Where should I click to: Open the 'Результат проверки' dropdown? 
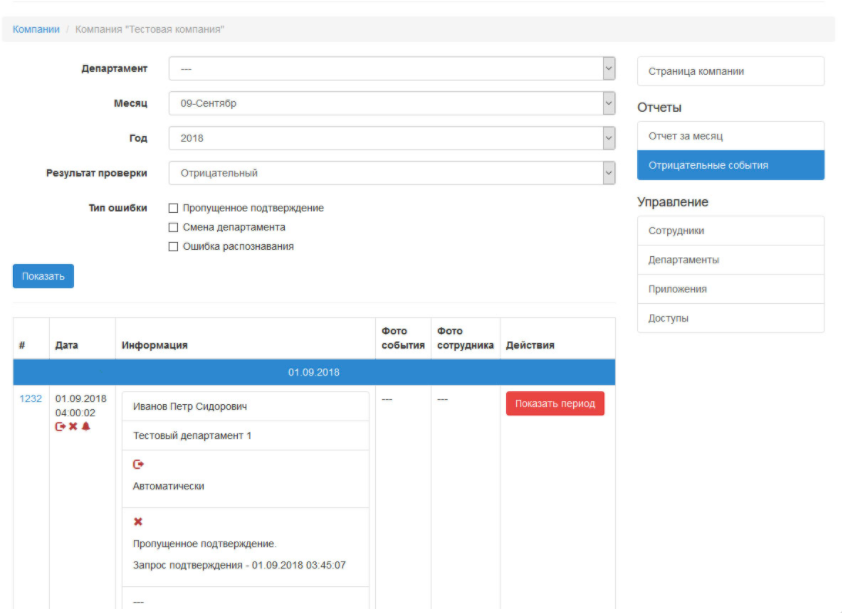pyautogui.click(x=392, y=173)
